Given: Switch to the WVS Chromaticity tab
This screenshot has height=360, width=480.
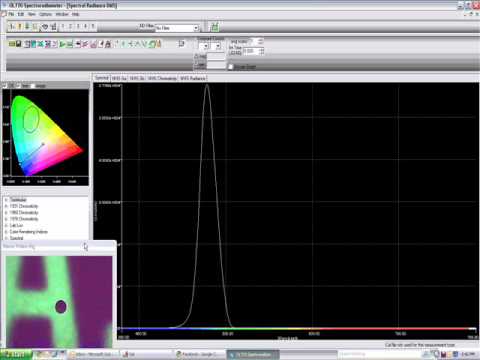Looking at the screenshot, I should click(162, 78).
